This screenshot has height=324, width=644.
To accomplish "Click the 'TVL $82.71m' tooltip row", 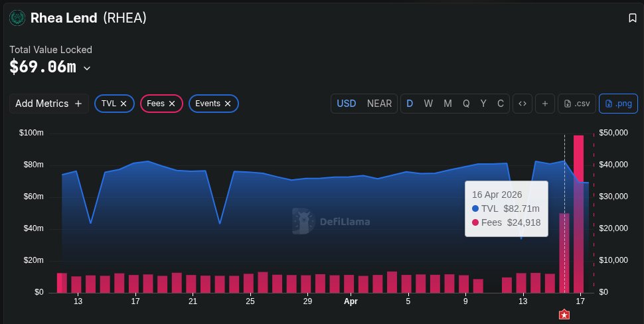I will [506, 208].
